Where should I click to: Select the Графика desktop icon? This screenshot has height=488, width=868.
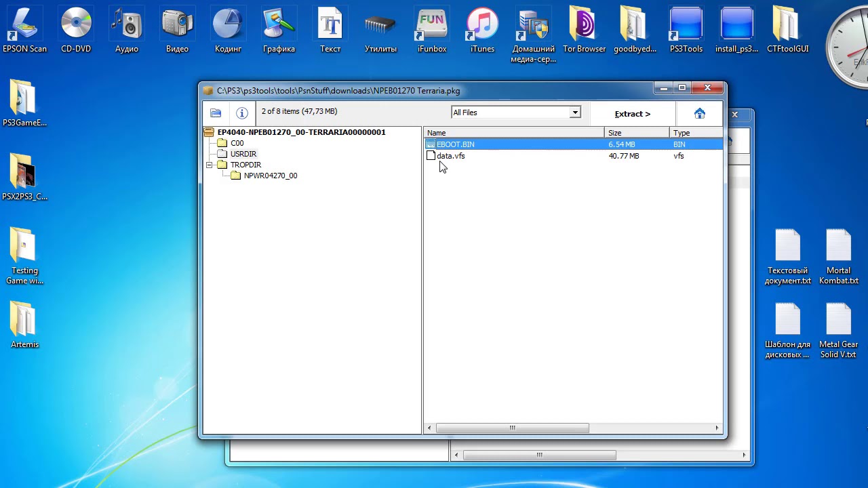tap(279, 30)
